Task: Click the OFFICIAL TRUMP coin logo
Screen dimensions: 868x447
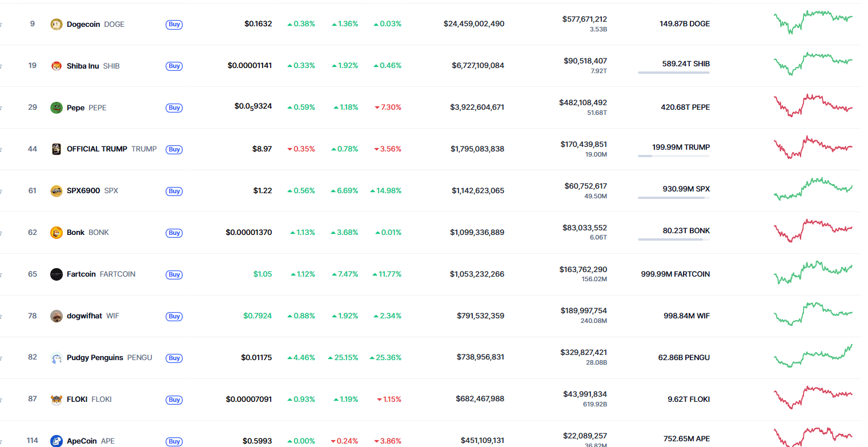Action: (56, 149)
